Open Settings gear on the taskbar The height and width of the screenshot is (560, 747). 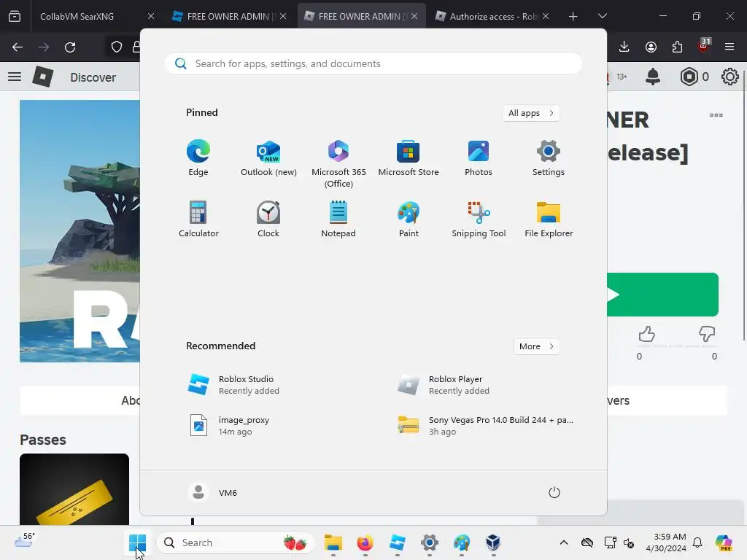pyautogui.click(x=429, y=542)
